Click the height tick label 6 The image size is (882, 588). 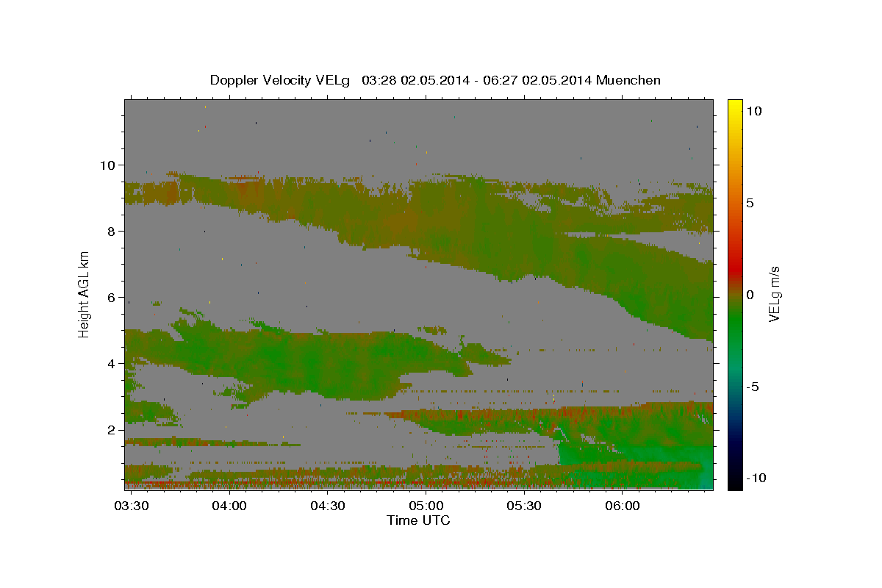click(110, 298)
